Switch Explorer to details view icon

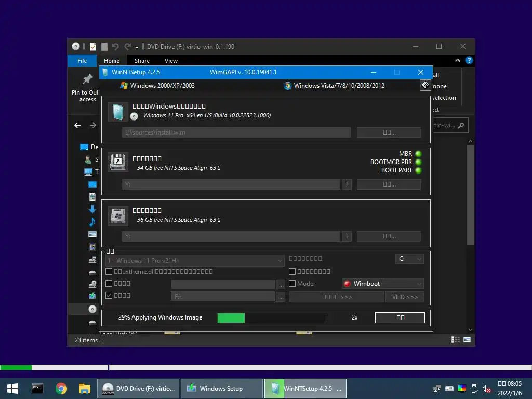click(x=455, y=340)
